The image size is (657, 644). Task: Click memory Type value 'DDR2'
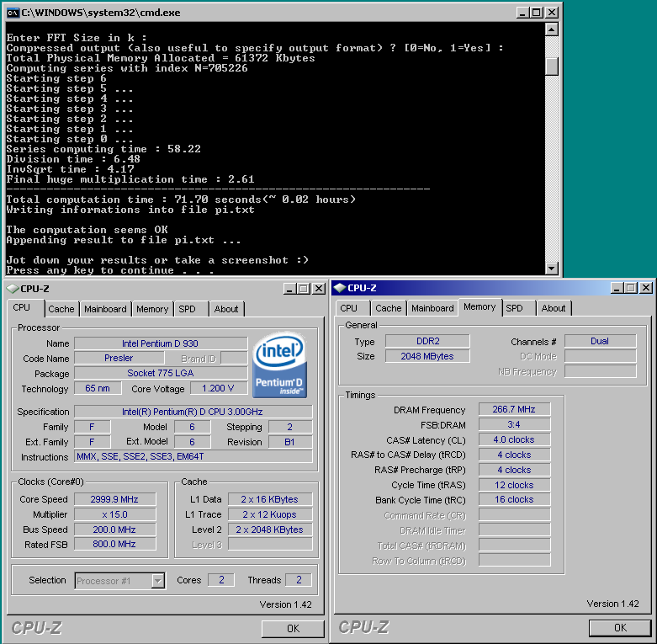click(427, 341)
